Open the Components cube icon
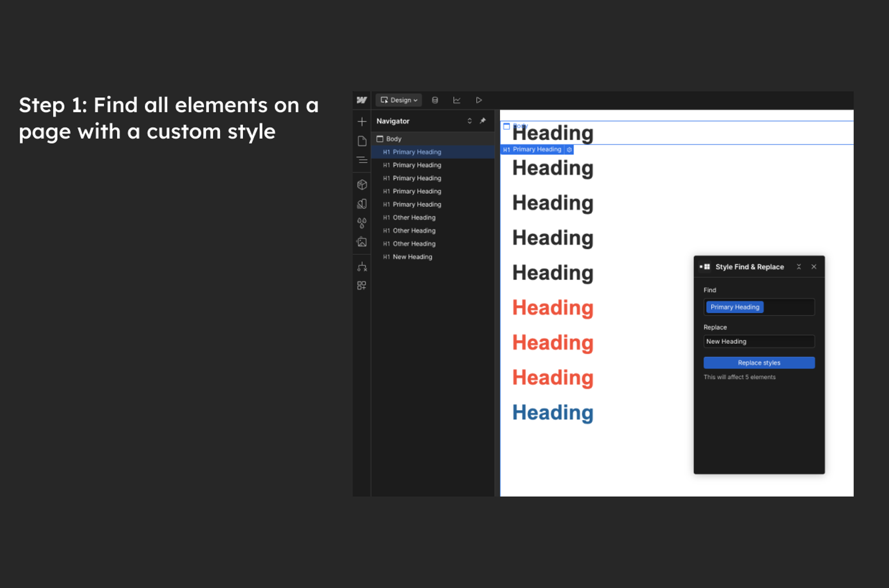The image size is (889, 588). pos(362,185)
